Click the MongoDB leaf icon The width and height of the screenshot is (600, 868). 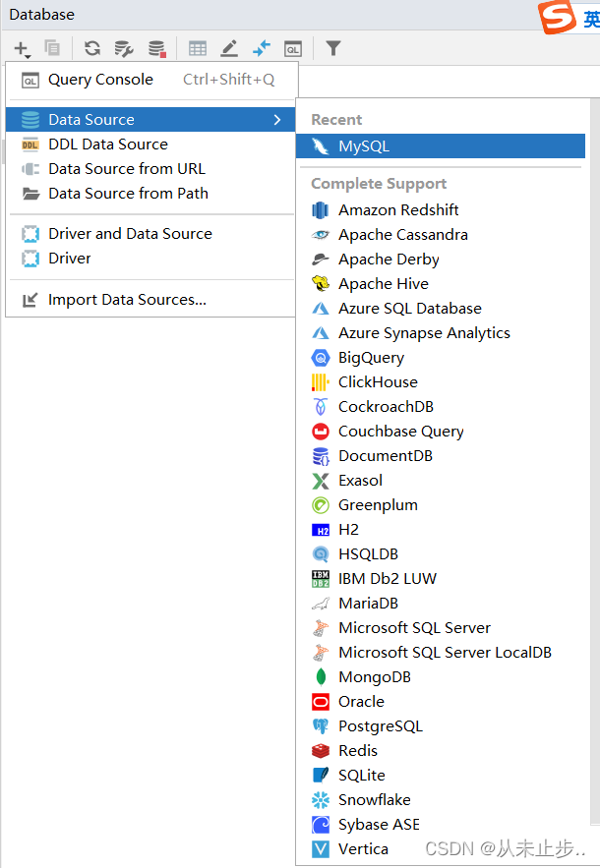321,677
